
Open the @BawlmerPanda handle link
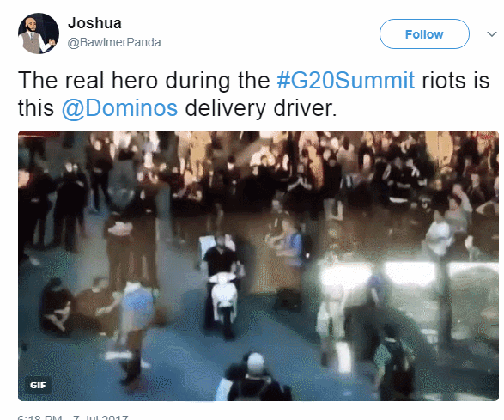point(114,42)
